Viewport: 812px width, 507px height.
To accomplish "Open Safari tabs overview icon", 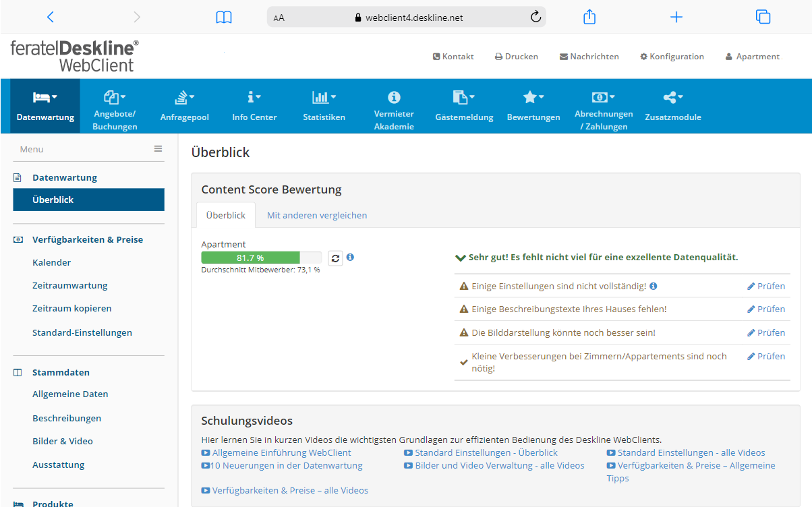I will click(763, 18).
